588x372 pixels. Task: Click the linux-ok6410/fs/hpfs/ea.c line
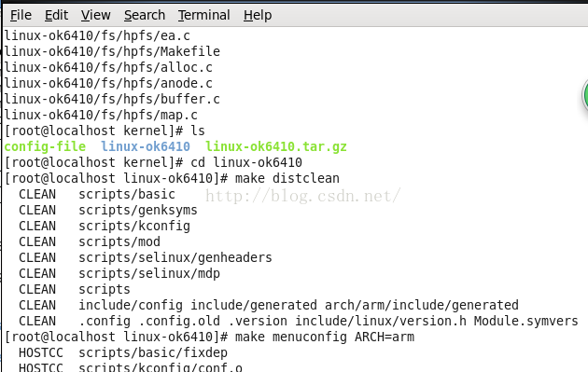[x=97, y=35]
